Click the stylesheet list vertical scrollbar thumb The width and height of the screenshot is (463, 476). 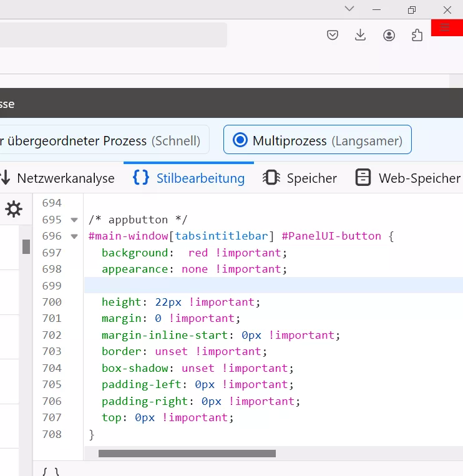click(26, 246)
